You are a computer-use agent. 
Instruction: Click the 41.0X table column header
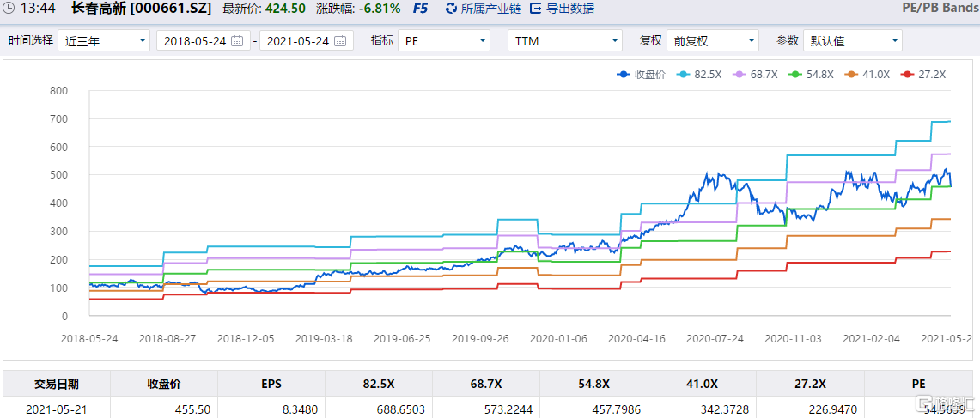[702, 384]
